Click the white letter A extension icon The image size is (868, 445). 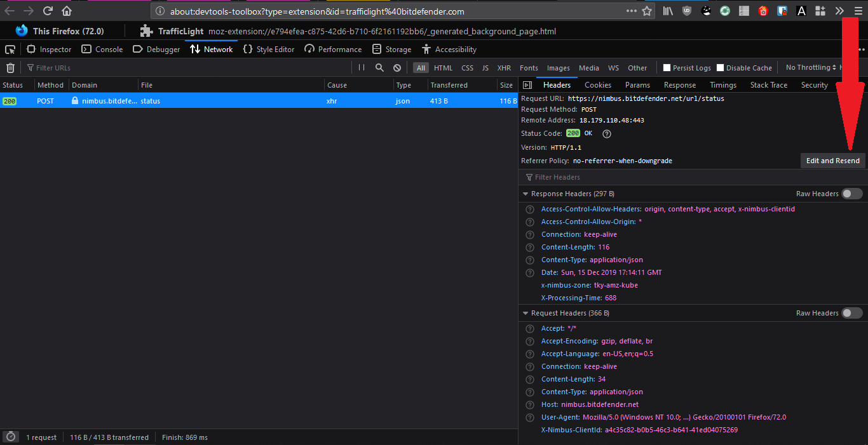coord(801,11)
